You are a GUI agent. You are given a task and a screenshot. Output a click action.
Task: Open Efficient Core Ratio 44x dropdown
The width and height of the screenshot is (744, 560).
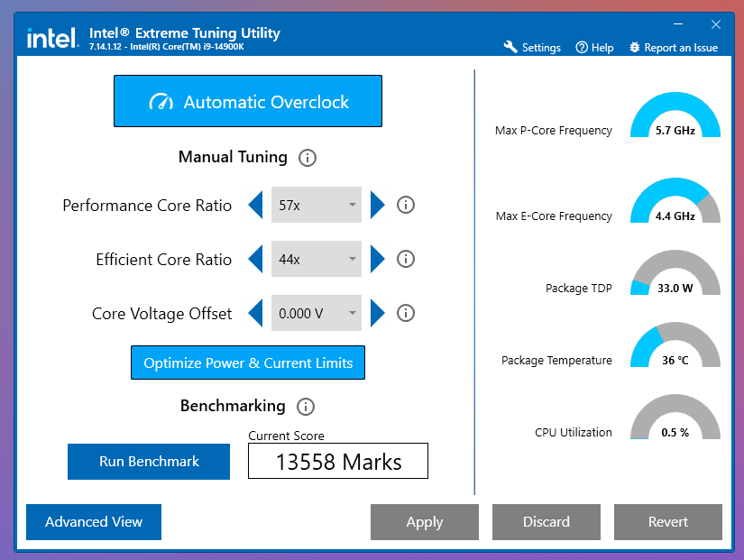317,259
